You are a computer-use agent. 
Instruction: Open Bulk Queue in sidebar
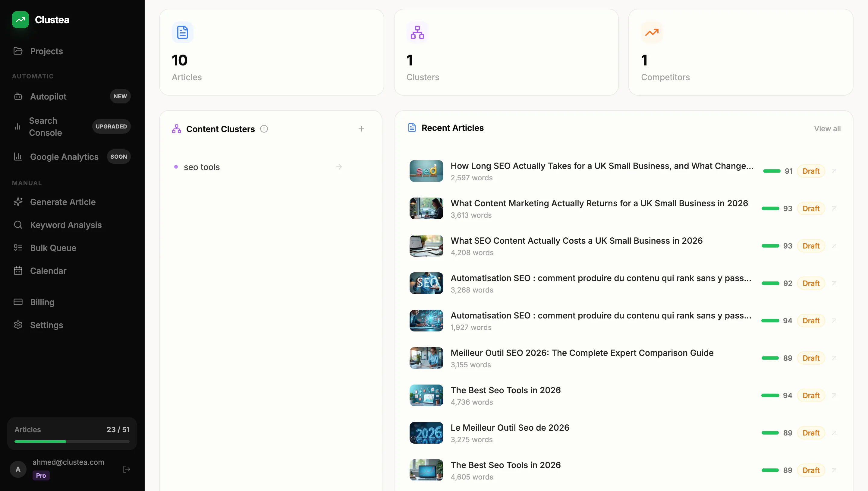pyautogui.click(x=72, y=248)
